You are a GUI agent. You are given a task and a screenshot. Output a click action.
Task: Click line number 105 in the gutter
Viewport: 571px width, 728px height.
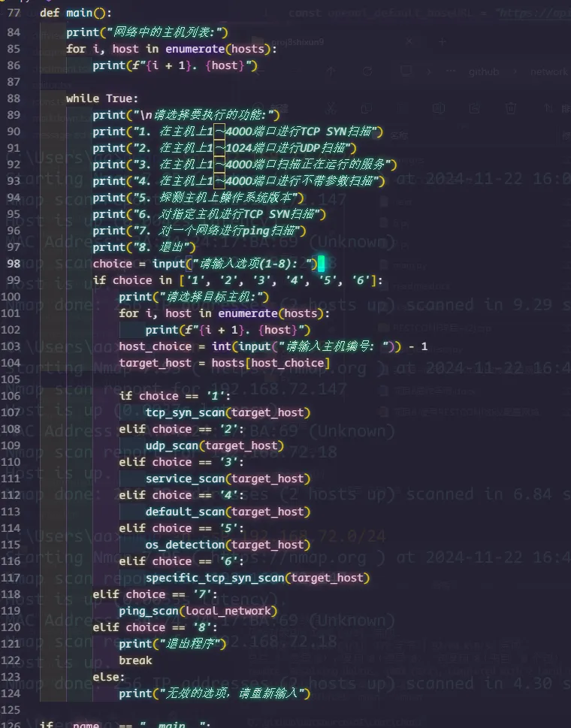pyautogui.click(x=11, y=379)
